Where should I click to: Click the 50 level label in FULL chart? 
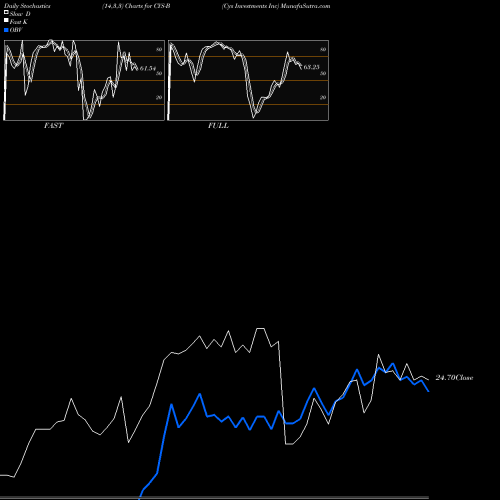coord(323,73)
